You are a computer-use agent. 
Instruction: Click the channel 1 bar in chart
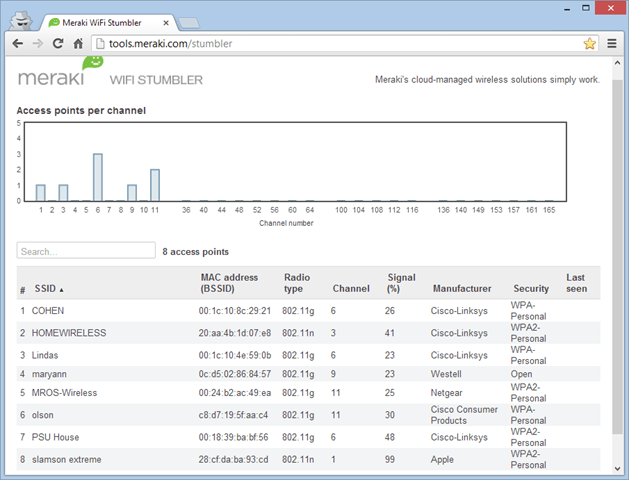[41, 193]
